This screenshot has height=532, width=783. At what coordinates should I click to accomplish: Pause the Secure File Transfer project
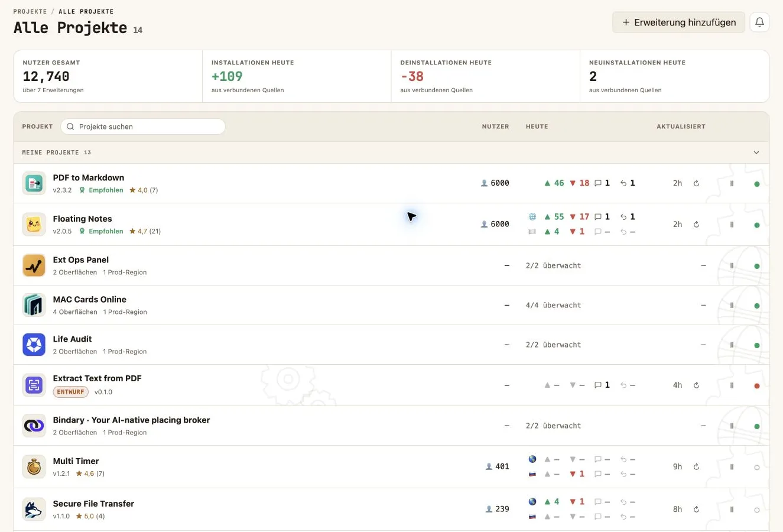coord(732,510)
